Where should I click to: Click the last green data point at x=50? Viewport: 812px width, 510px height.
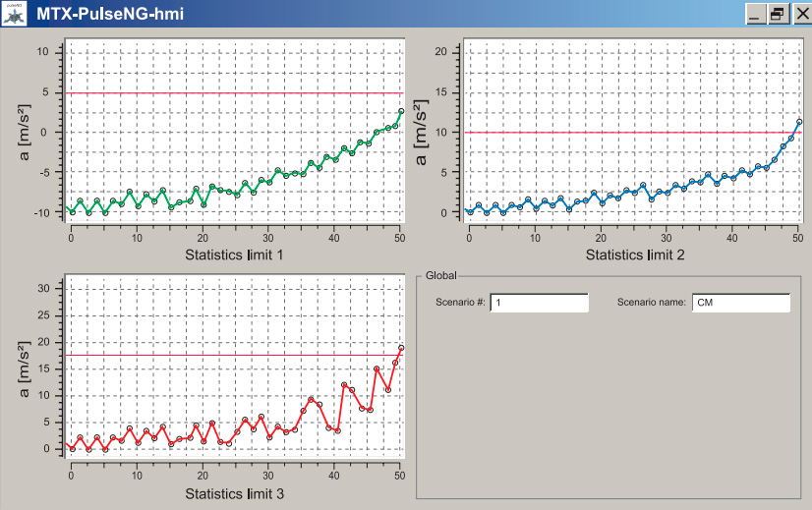pyautogui.click(x=401, y=111)
